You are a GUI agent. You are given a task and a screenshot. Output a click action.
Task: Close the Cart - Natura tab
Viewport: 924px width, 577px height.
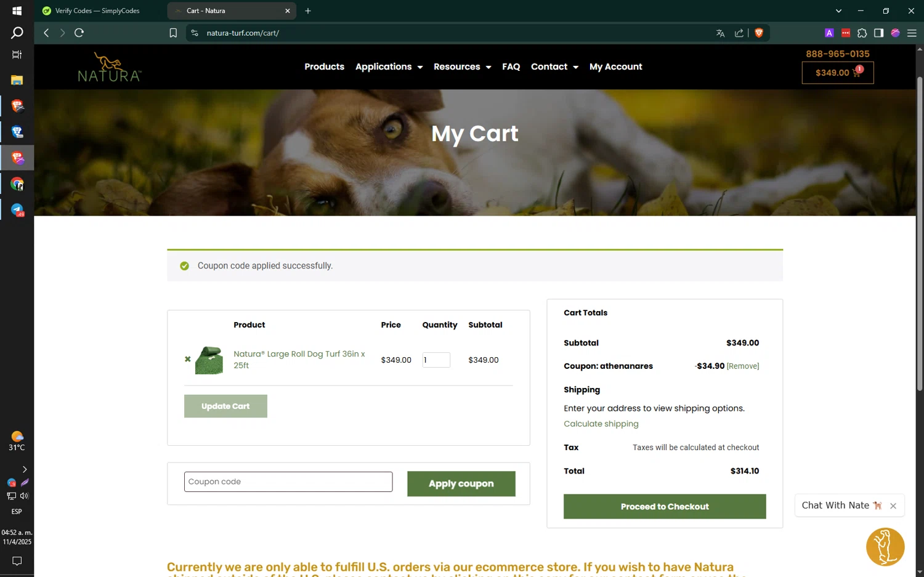tap(287, 10)
